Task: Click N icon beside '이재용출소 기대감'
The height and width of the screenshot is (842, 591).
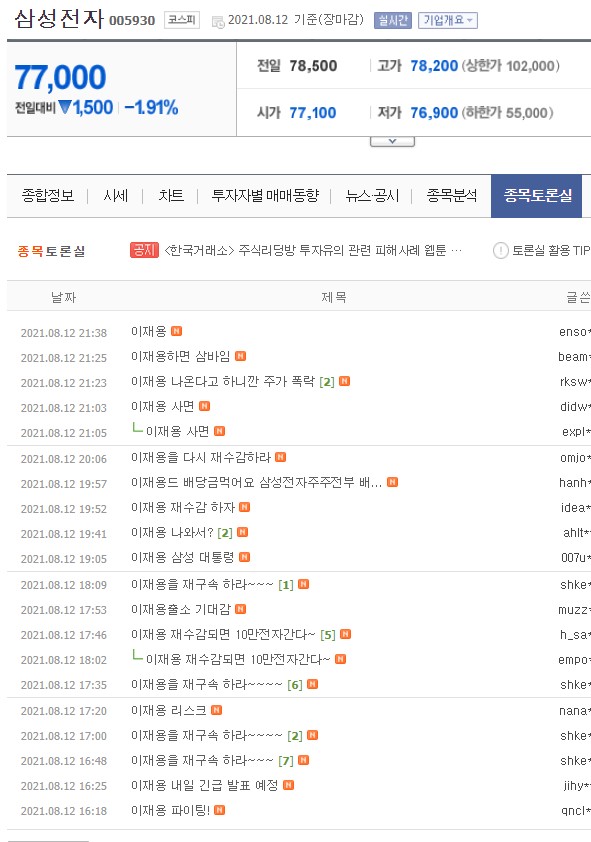Action: click(x=240, y=608)
